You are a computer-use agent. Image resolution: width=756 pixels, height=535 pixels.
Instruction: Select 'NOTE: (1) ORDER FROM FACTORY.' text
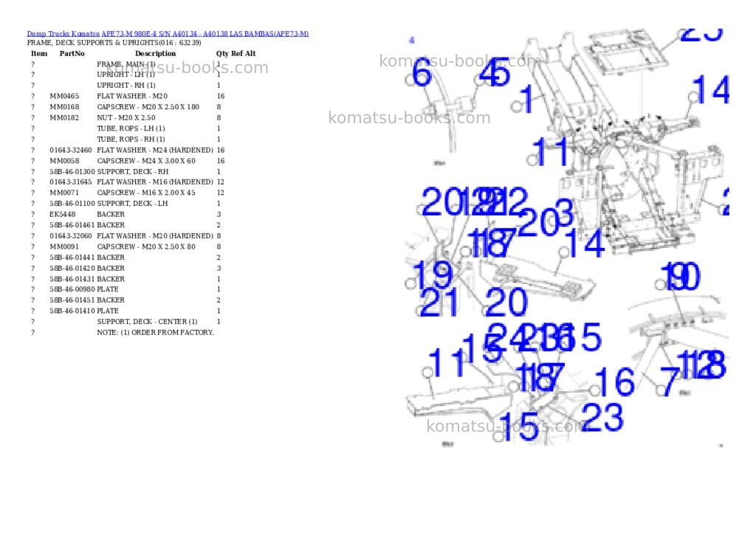(x=155, y=333)
